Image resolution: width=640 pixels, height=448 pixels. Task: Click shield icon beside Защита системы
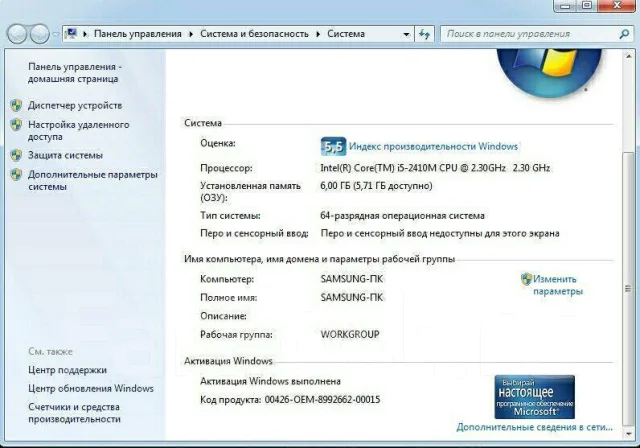pos(16,155)
